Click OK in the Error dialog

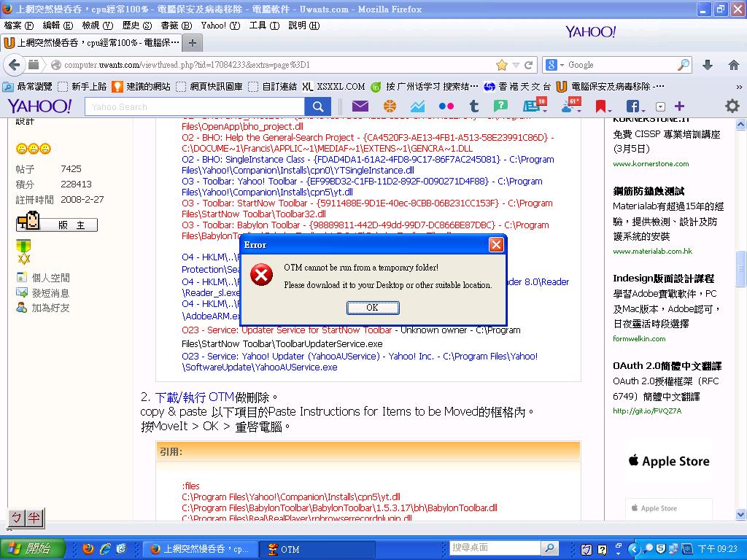point(373,308)
